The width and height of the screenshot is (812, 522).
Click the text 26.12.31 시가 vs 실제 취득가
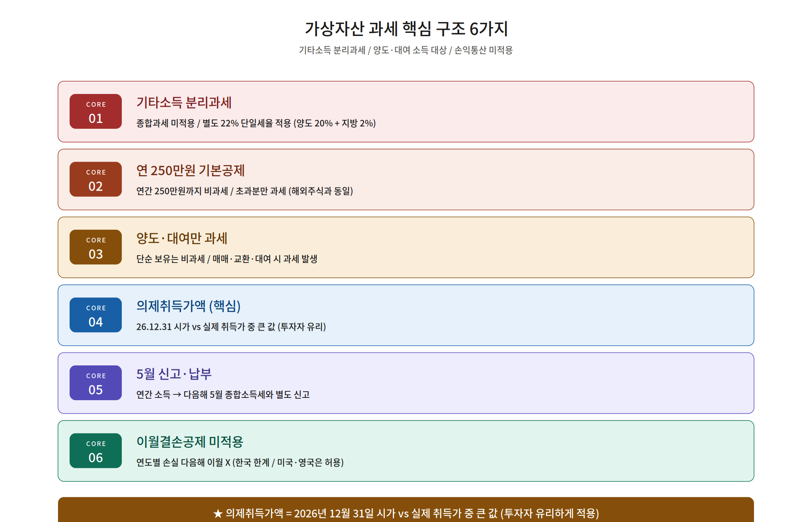[x=191, y=327]
